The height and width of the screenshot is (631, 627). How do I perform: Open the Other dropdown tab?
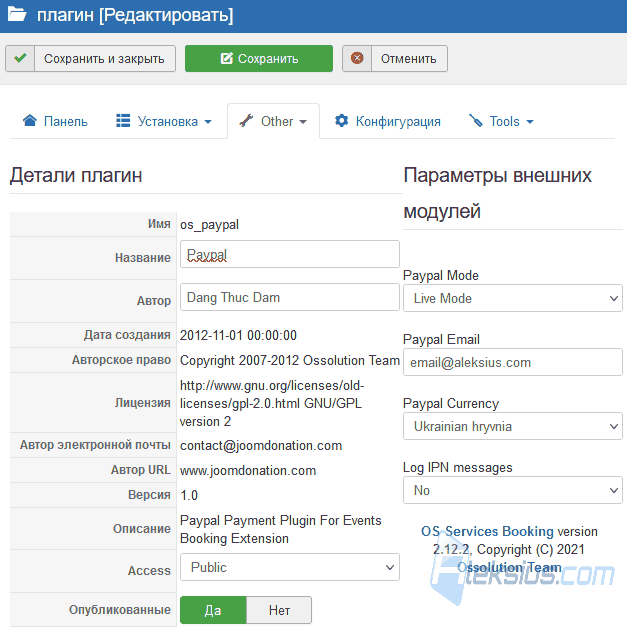point(273,121)
